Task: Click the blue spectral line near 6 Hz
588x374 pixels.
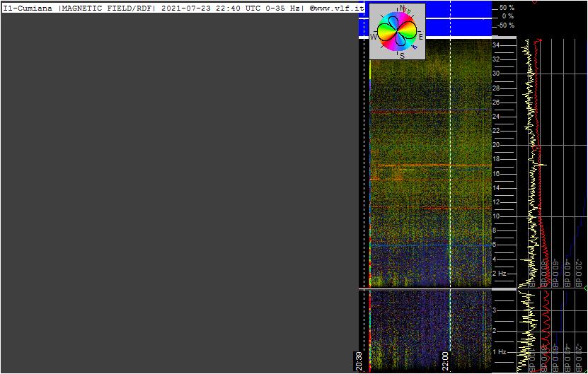Action: [x=430, y=245]
